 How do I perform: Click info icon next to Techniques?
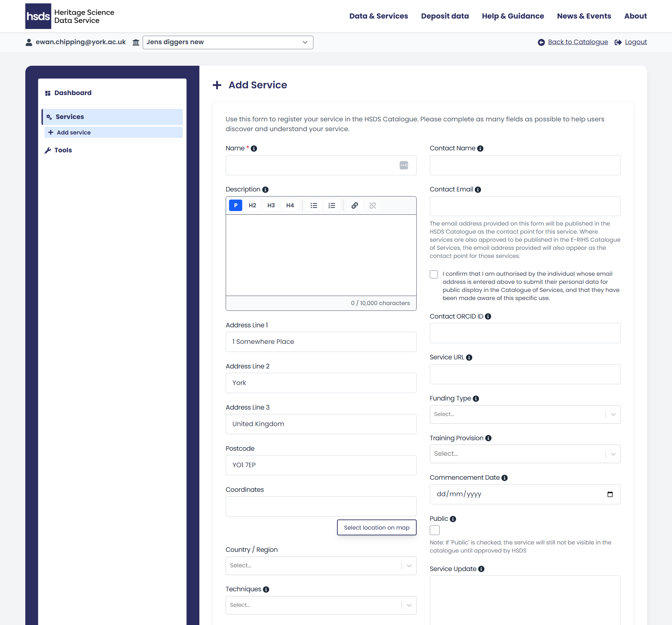(266, 590)
